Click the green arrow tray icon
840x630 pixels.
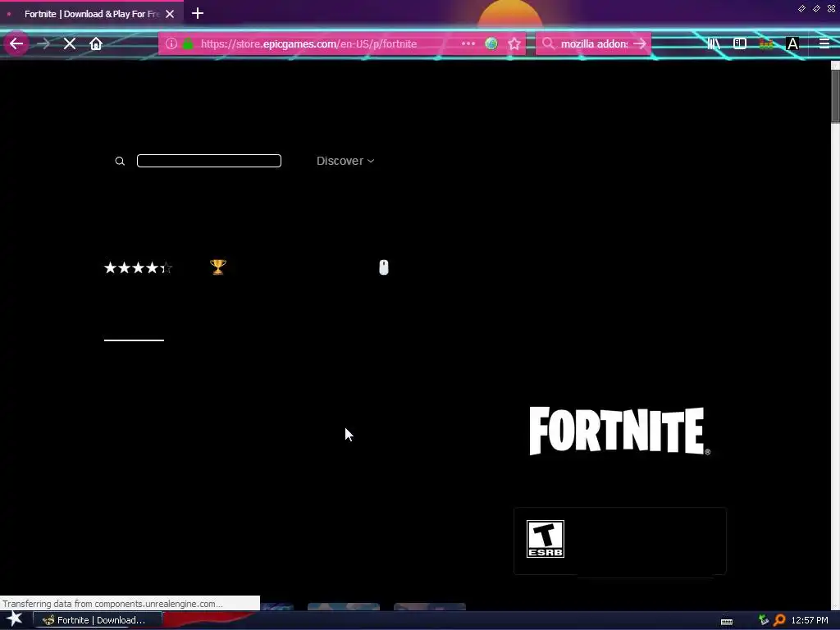(764, 620)
